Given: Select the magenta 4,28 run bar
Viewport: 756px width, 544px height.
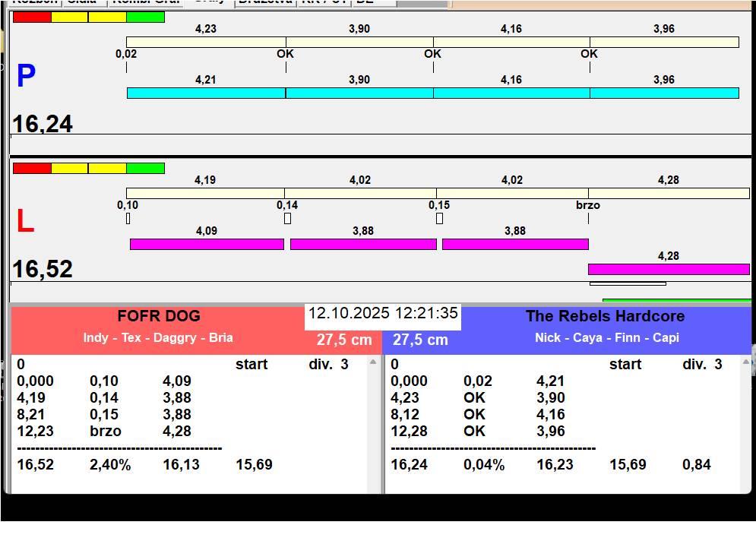Looking at the screenshot, I should 669,269.
